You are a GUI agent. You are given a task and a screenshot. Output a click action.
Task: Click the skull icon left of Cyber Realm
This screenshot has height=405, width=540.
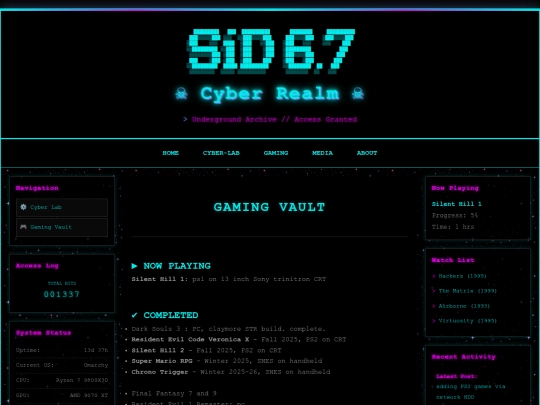point(181,94)
